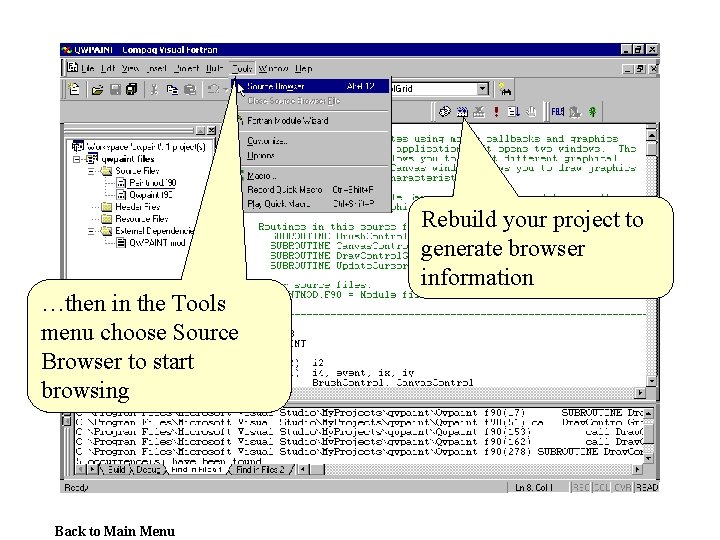
Task: Click output pane scrollbar down arrow
Action: 648,458
